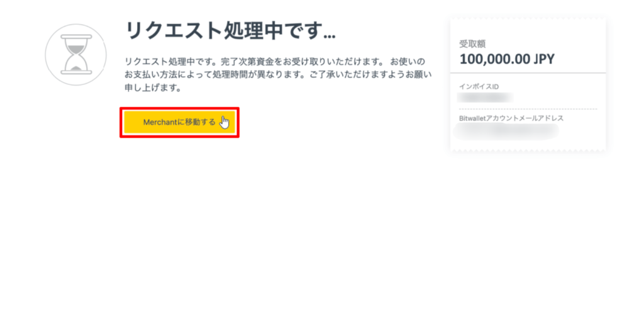The image size is (644, 323).
Task: Click the word Merchant inside the button
Action: 159,122
